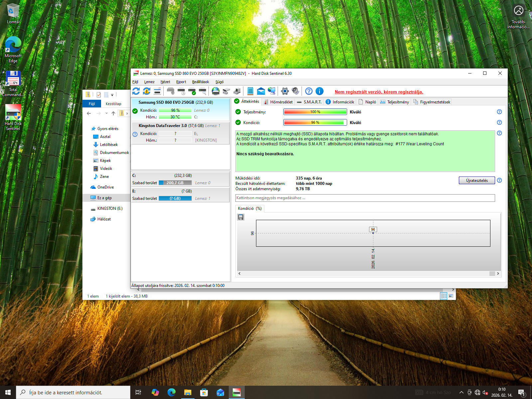Open the Riport menu

181,82
